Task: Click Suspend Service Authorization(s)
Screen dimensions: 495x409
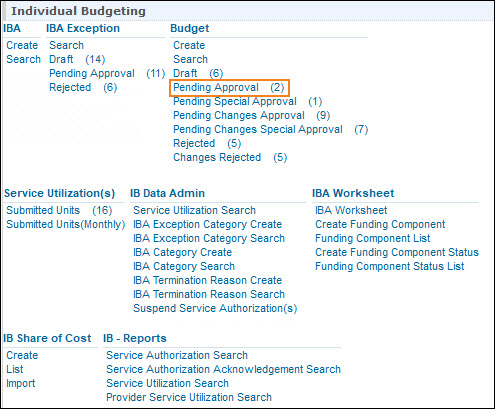Action: click(x=215, y=308)
